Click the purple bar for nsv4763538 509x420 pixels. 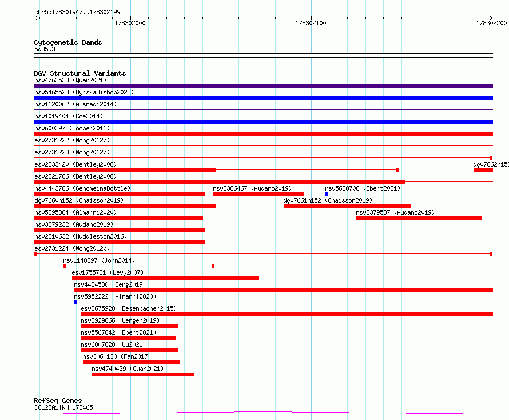(263, 86)
